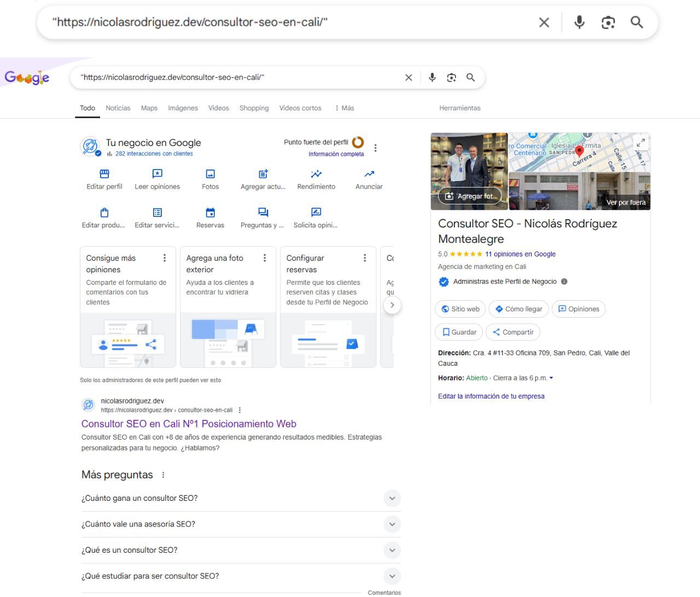Expand the Horario hours dropdown

coord(551,378)
